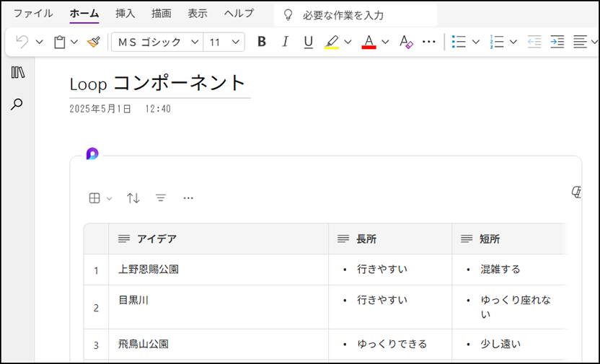This screenshot has height=364, width=600.
Task: Click the search magnifier in sidebar
Action: point(17,104)
